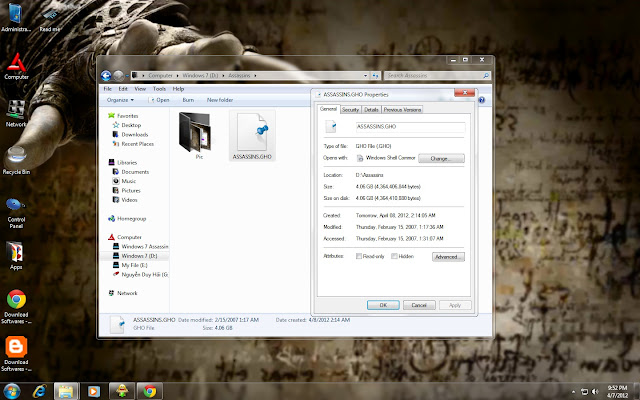Image resolution: width=640 pixels, height=400 pixels.
Task: Open the Administrator desktop icon
Action: [16, 16]
